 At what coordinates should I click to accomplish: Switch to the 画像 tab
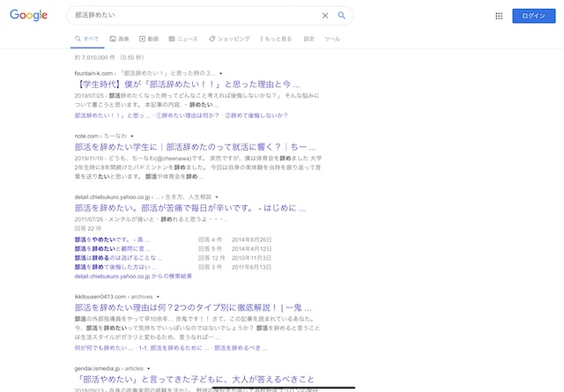[x=120, y=39]
